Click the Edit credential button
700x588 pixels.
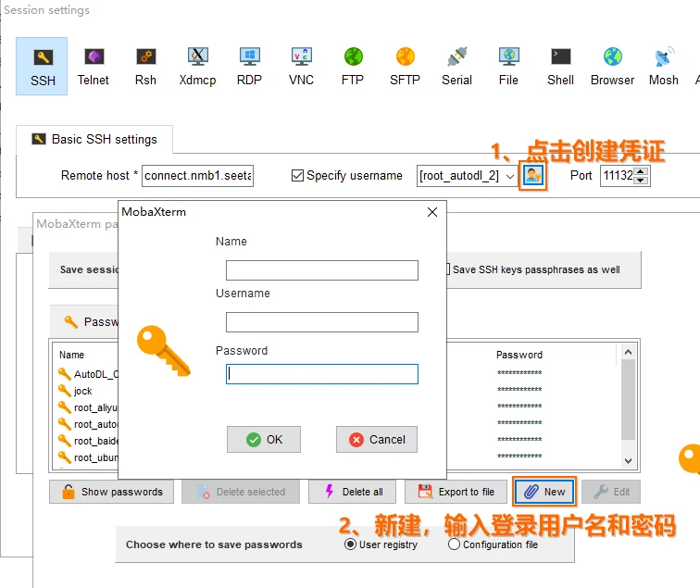tap(611, 492)
